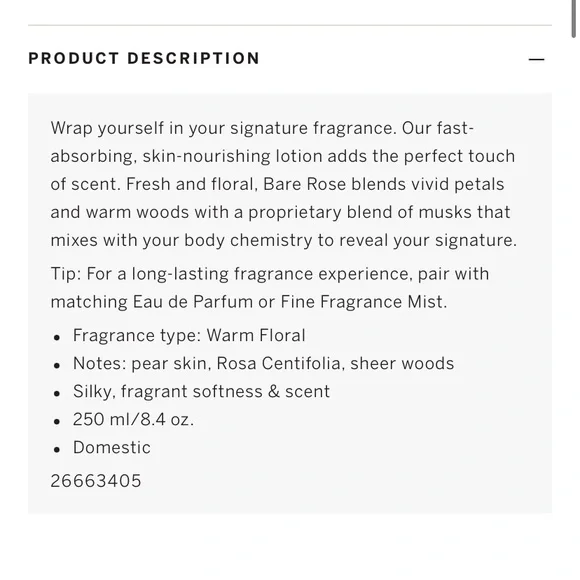Click the 'Fragrance type: Warm Floral' line
Screen dimensions: 580x580
[189, 335]
